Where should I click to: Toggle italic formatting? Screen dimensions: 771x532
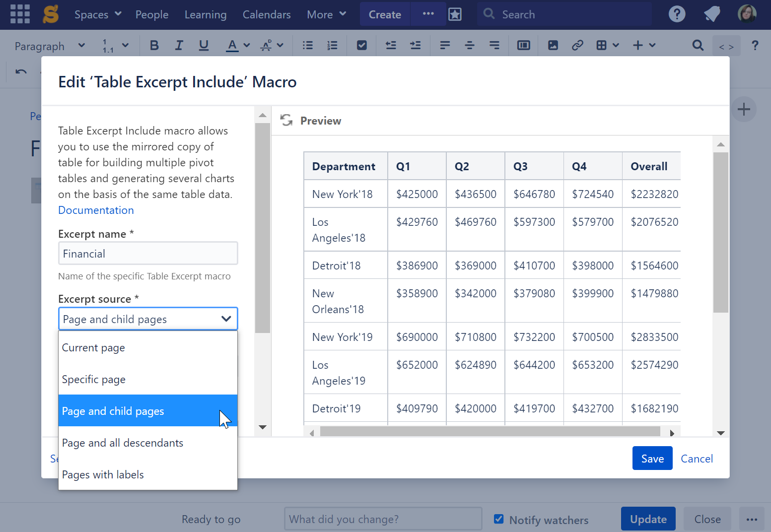pyautogui.click(x=179, y=45)
